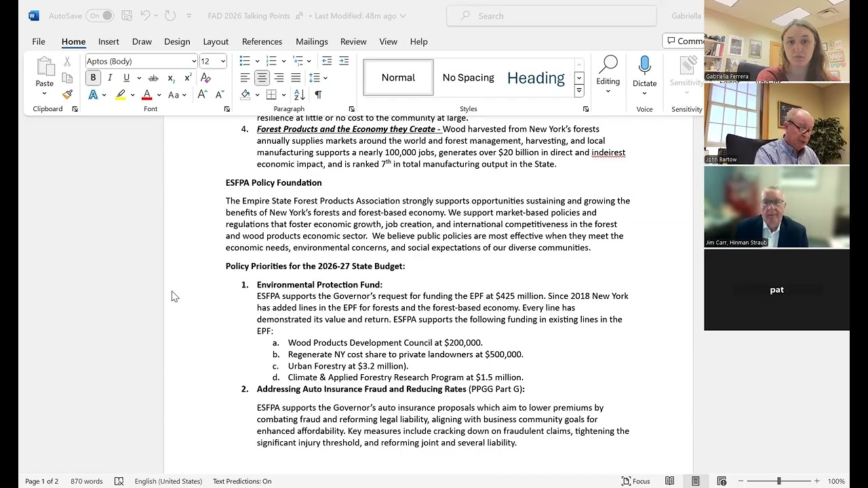Switch to the Design tab

[177, 41]
